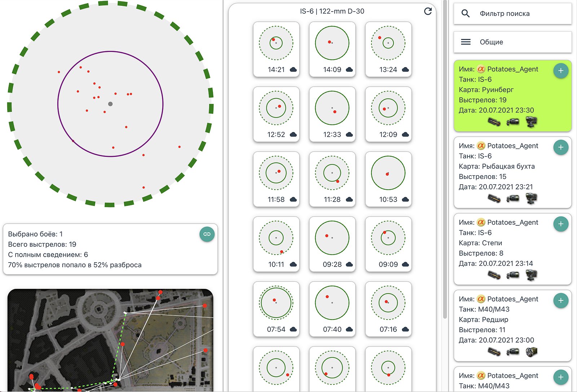577x392 pixels.
Task: Add the Руинберг battle with plus icon
Action: (560, 71)
